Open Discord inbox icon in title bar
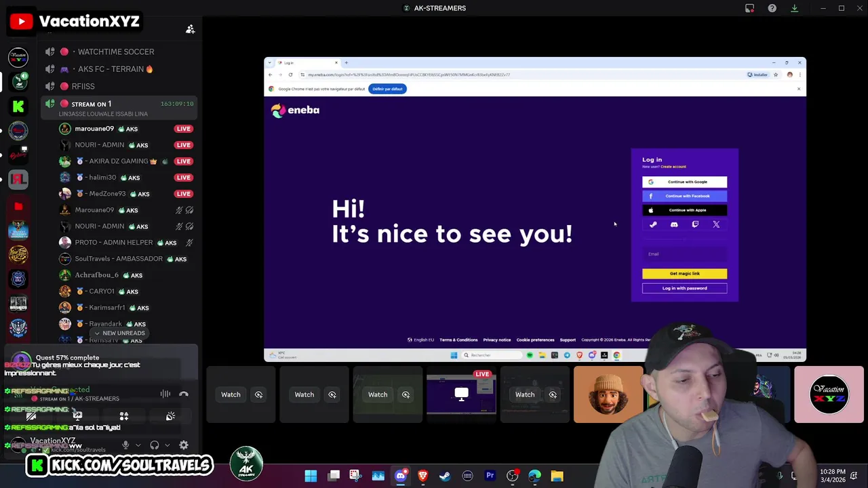 (x=749, y=8)
